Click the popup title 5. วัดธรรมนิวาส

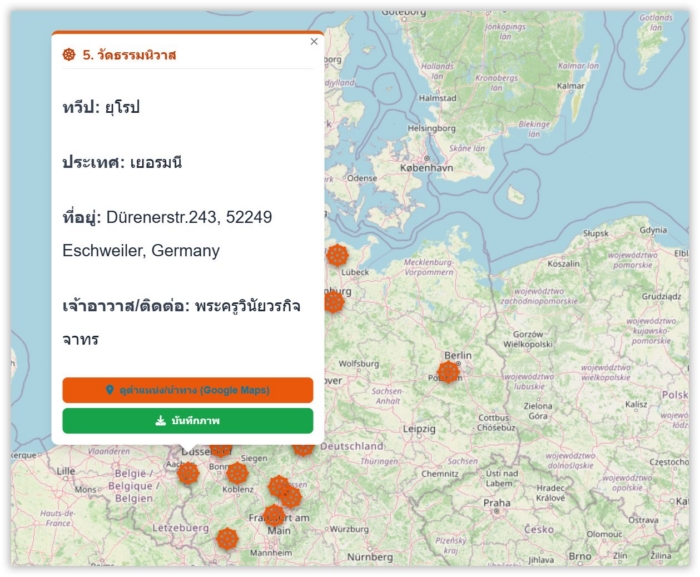pyautogui.click(x=129, y=55)
